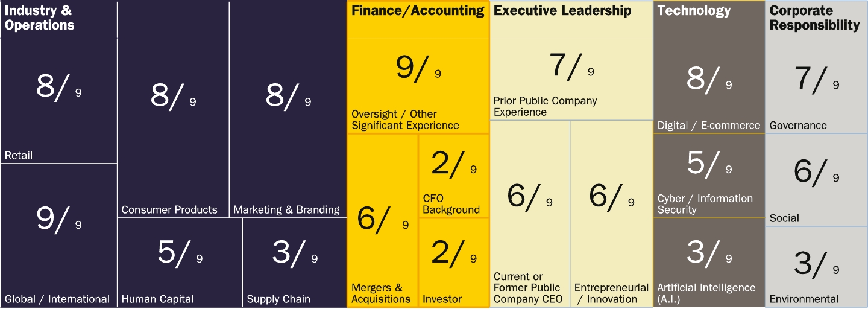
Task: Click the Human Capital tile
Action: point(180,263)
